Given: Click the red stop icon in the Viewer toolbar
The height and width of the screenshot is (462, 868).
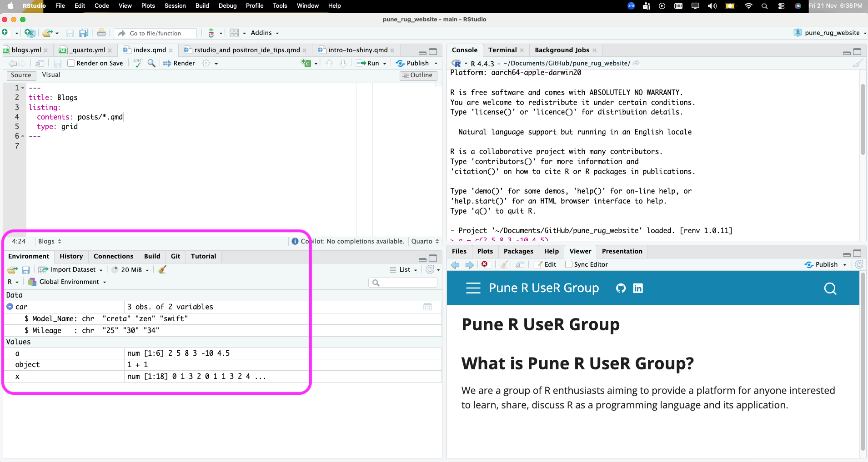Looking at the screenshot, I should (x=485, y=264).
